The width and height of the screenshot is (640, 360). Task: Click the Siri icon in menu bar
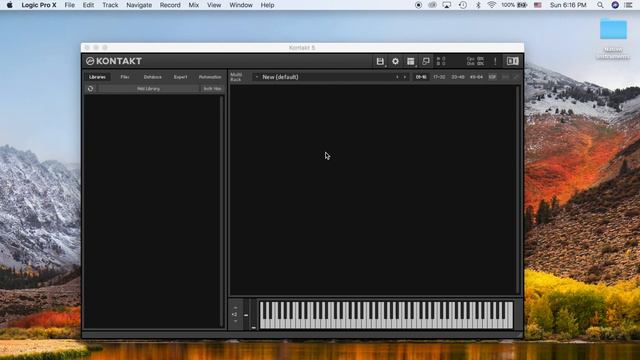pos(615,5)
